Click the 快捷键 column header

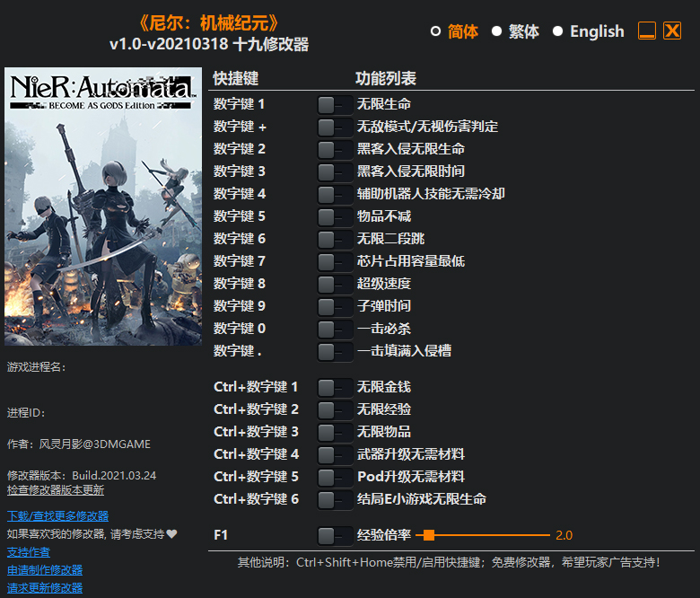pyautogui.click(x=236, y=79)
